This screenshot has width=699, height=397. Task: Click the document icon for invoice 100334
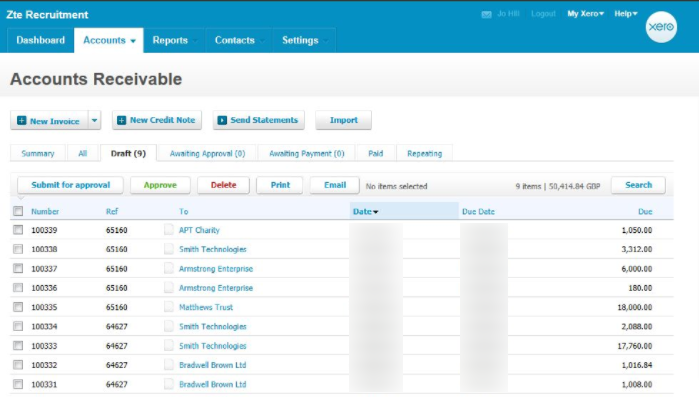[x=169, y=326]
